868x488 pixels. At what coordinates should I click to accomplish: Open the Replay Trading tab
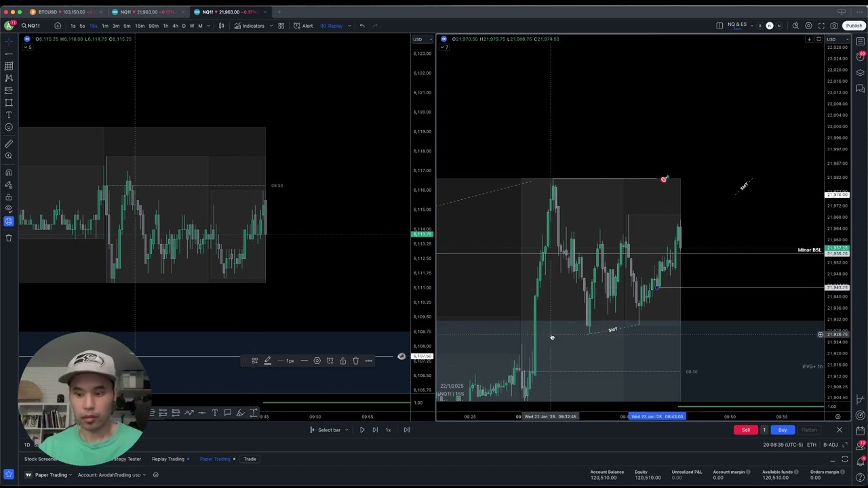(170, 459)
